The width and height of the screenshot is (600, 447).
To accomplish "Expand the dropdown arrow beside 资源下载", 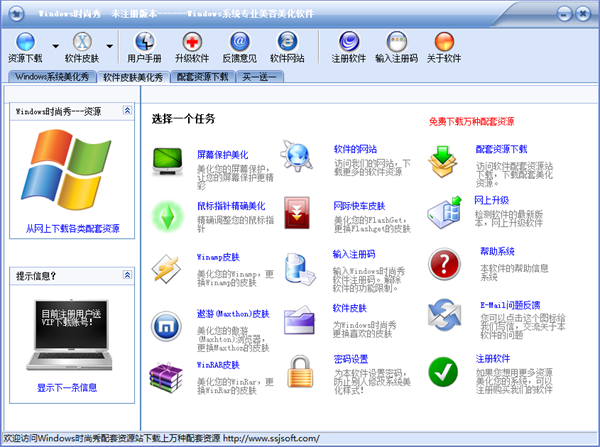I will pyautogui.click(x=55, y=46).
